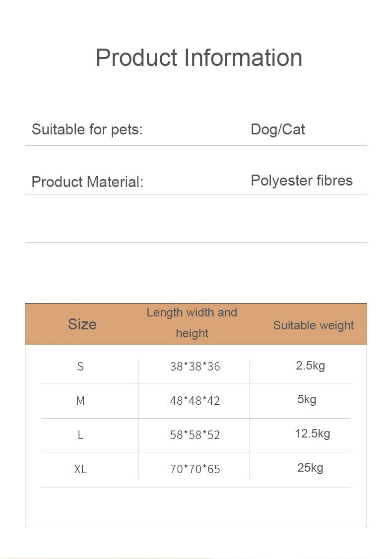Select the Dog/Cat value text
Image resolution: width=392 pixels, height=559 pixels.
(x=277, y=129)
